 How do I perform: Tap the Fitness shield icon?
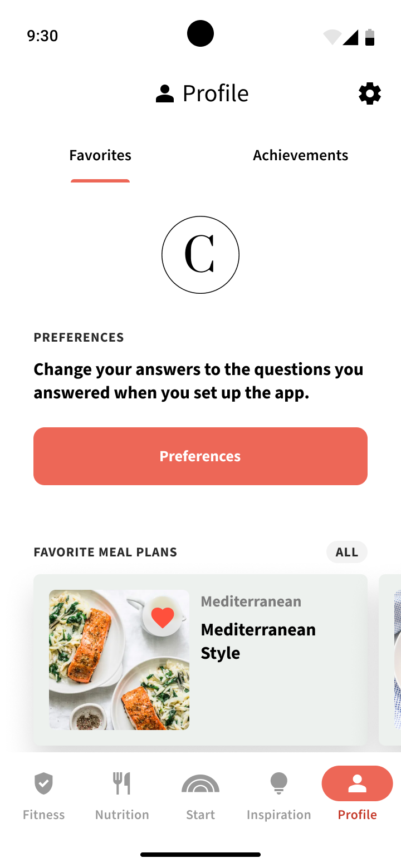pyautogui.click(x=43, y=783)
